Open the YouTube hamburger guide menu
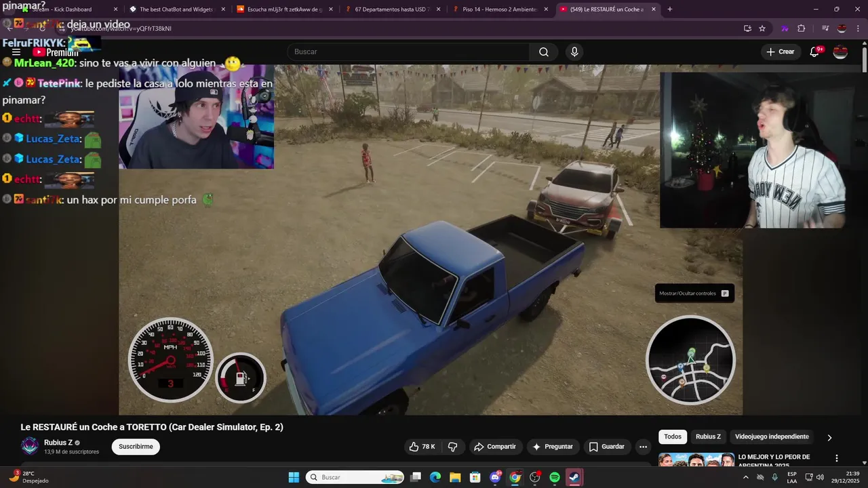Viewport: 868px width, 488px height. (16, 52)
